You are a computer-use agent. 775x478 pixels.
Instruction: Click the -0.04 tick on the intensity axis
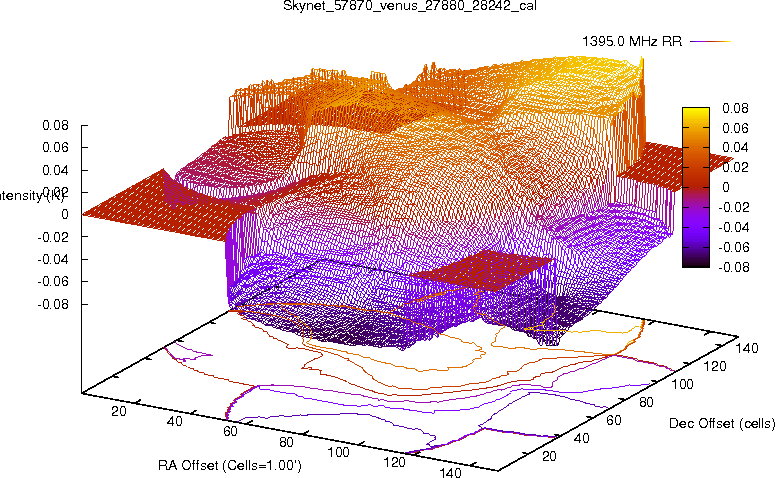pos(53,259)
